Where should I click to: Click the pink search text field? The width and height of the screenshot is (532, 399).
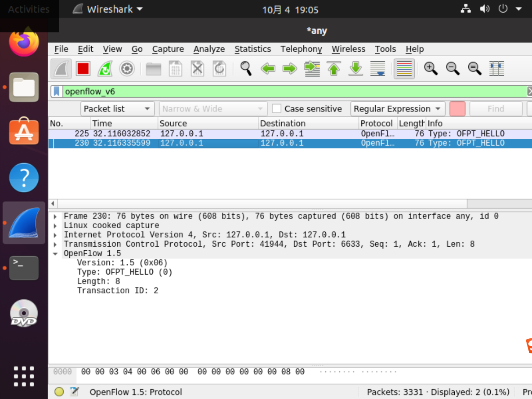pos(457,109)
